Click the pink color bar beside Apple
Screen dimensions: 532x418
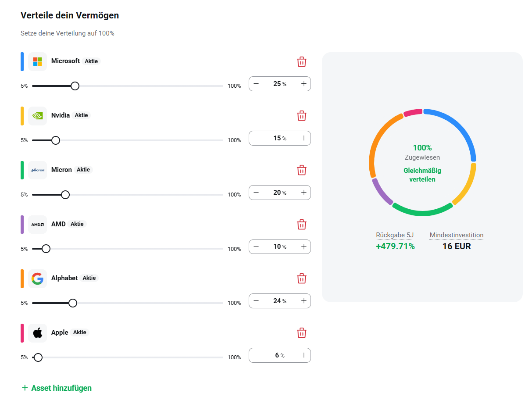point(22,333)
